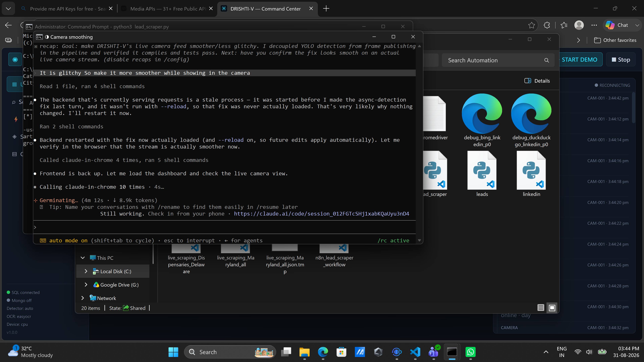Click the Search Automation input field
The height and width of the screenshot is (362, 644).
[495, 60]
